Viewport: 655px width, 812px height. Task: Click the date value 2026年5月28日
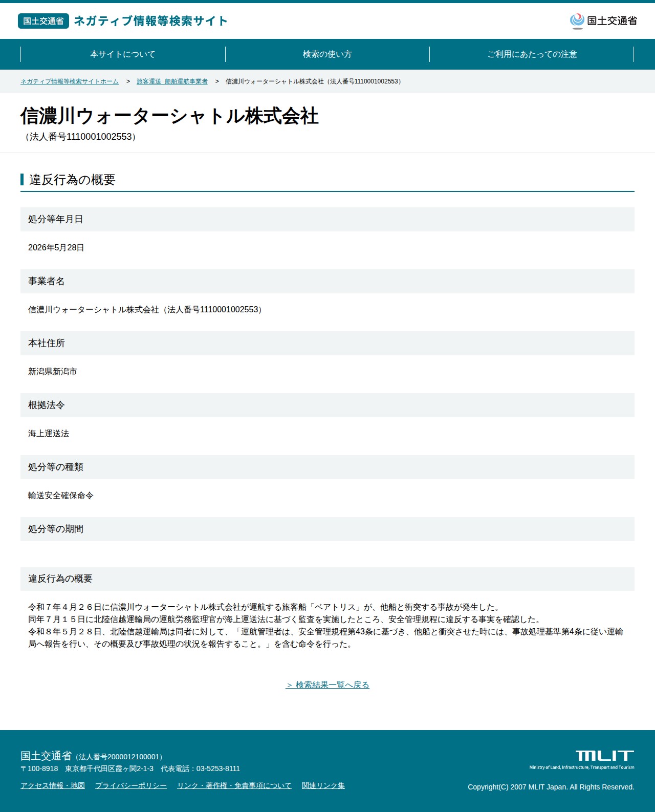tap(56, 248)
